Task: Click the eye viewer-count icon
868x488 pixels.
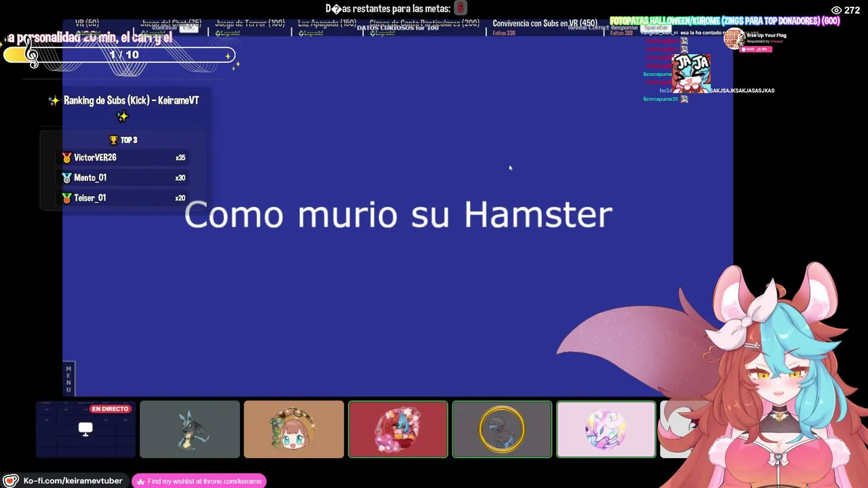Action: 836,10
